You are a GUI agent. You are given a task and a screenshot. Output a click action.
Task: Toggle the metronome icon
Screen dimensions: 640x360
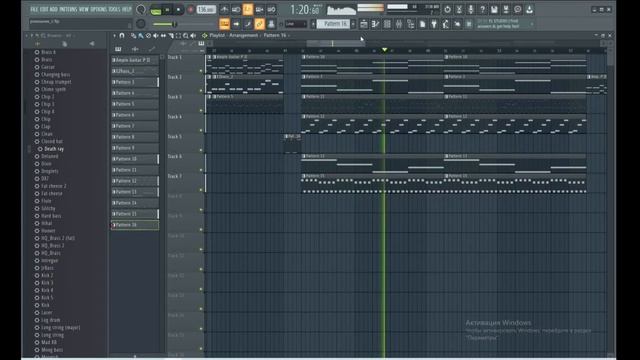coord(224,9)
